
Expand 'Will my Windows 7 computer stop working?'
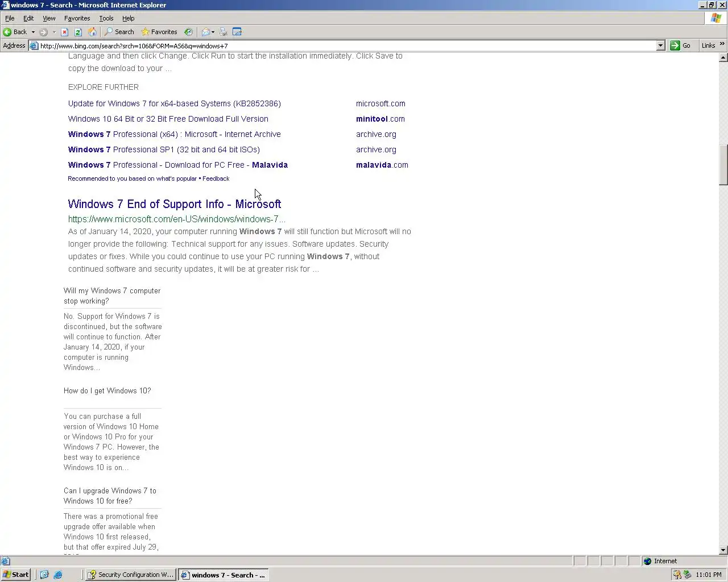112,296
